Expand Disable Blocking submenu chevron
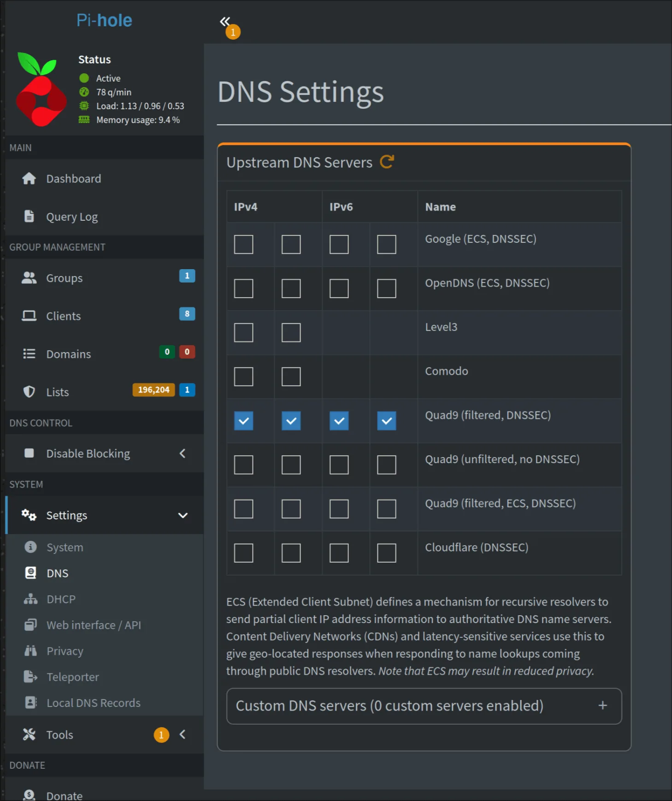 [183, 454]
